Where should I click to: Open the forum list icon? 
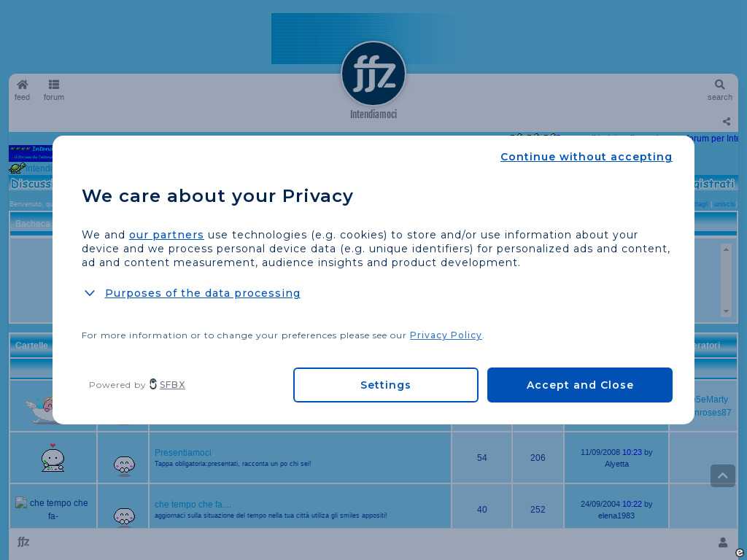(x=54, y=85)
